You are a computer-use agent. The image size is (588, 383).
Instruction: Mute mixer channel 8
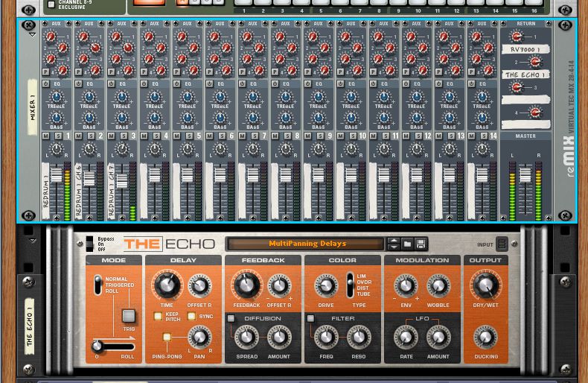pos(275,136)
